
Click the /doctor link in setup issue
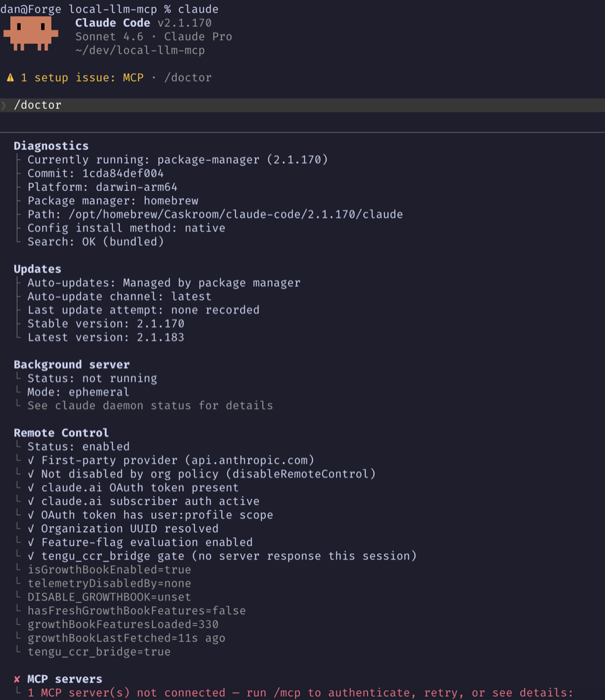coord(188,78)
